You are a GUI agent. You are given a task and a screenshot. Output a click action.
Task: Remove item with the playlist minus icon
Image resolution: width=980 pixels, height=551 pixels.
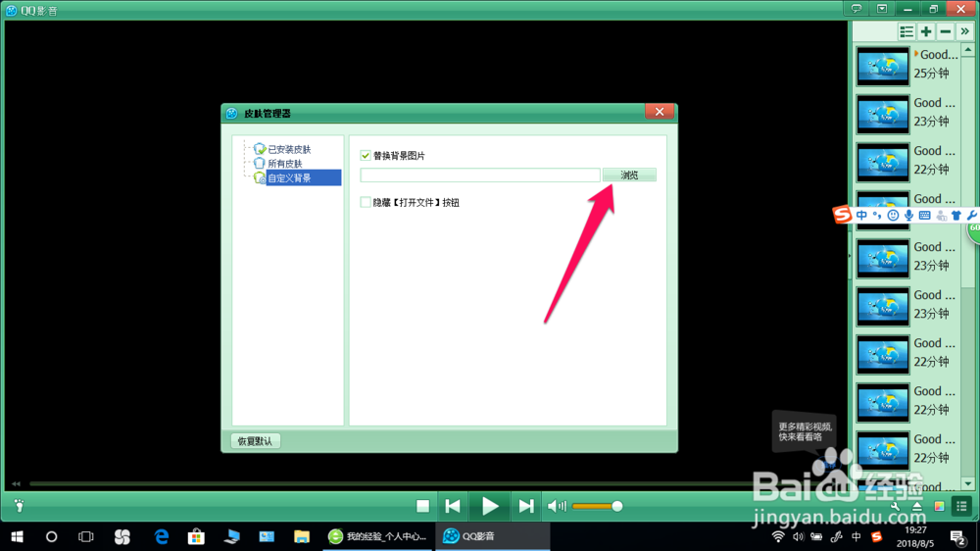(946, 31)
